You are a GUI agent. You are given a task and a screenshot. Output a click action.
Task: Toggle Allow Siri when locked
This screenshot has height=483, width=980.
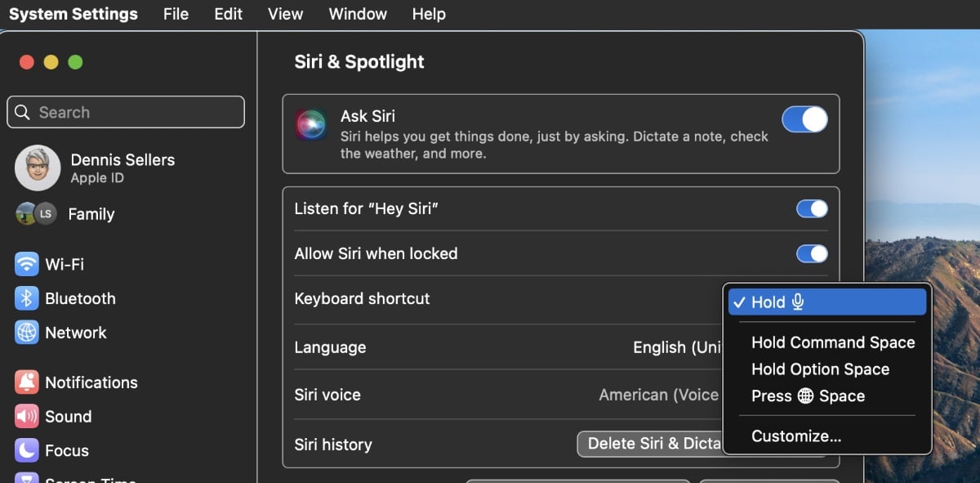pos(812,254)
